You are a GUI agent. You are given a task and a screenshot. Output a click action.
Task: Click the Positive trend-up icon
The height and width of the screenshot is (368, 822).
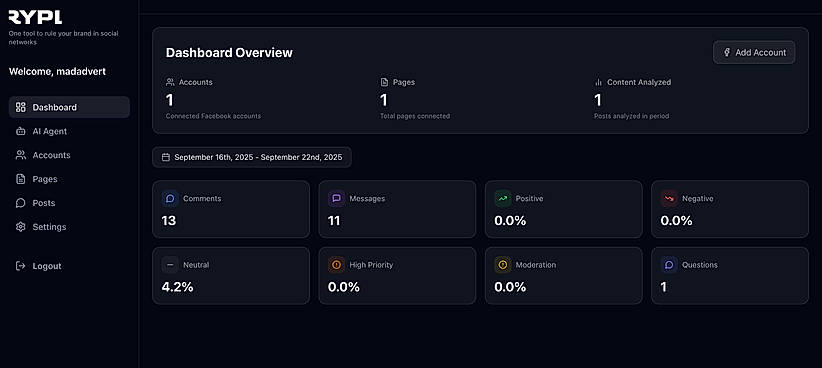pyautogui.click(x=503, y=199)
